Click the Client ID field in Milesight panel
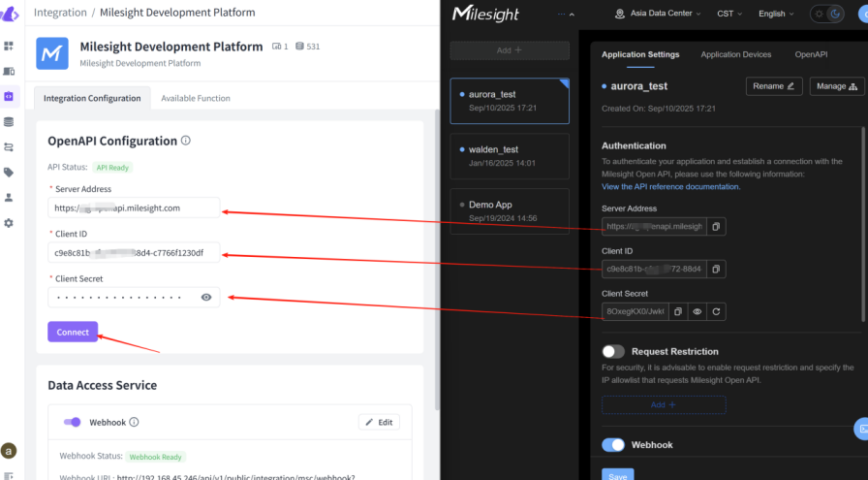Image resolution: width=868 pixels, height=480 pixels. click(x=654, y=270)
